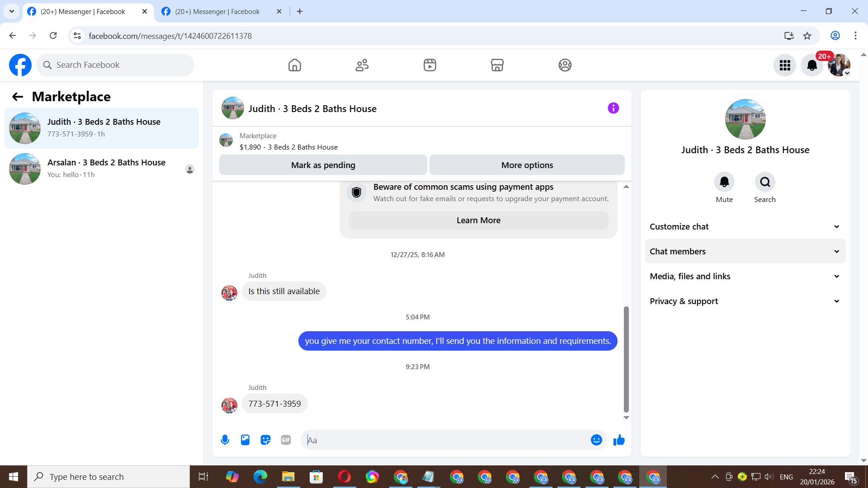Open the Reels video icon
868x488 pixels.
click(430, 65)
